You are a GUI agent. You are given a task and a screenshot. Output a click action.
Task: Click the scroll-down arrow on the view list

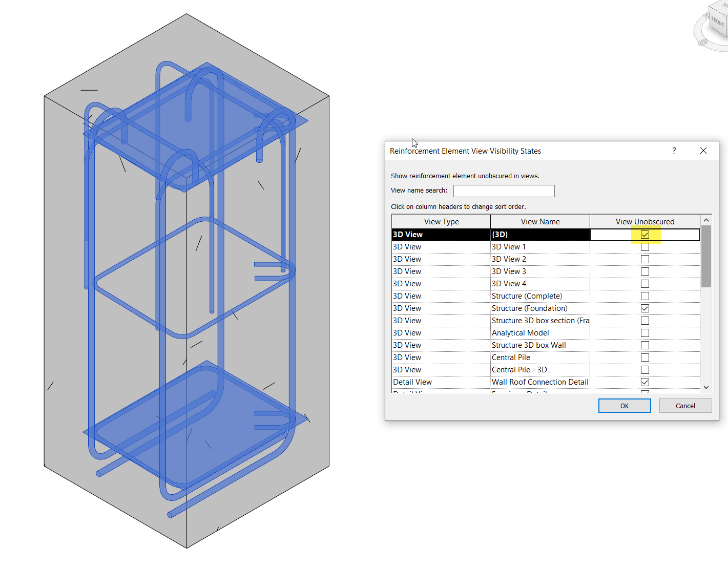pos(706,388)
